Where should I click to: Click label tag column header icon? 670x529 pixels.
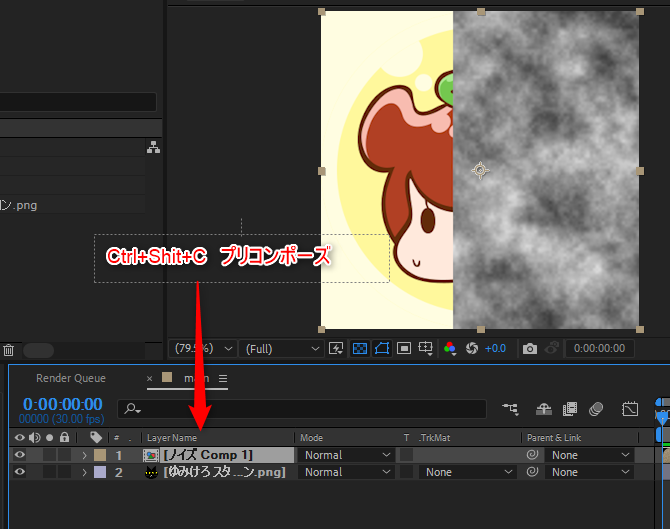coord(96,437)
